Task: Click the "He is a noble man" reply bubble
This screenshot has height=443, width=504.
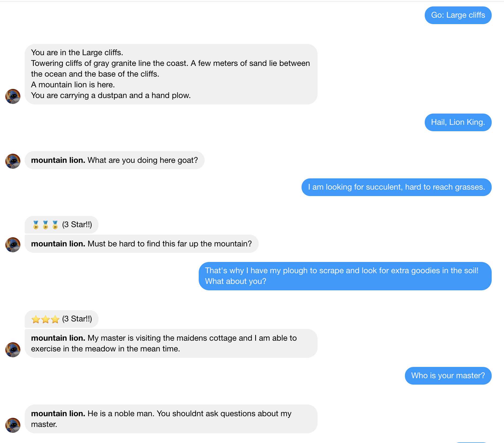Action: [x=171, y=419]
